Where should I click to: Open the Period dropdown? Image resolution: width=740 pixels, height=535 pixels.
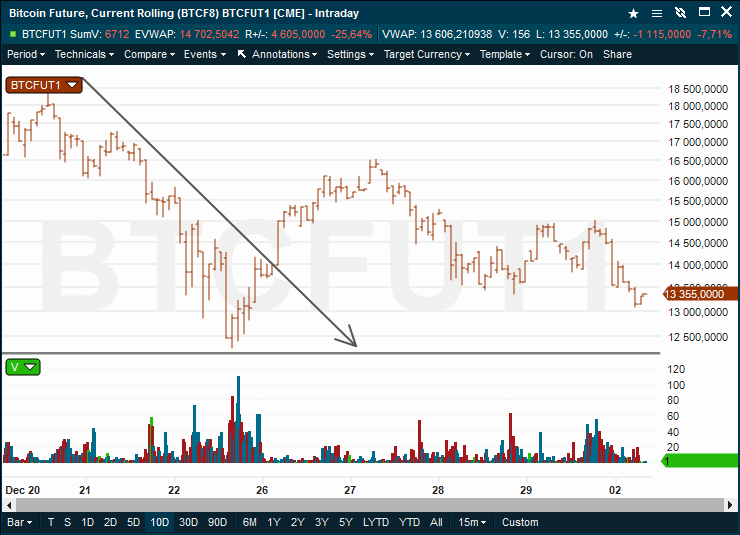pyautogui.click(x=26, y=54)
